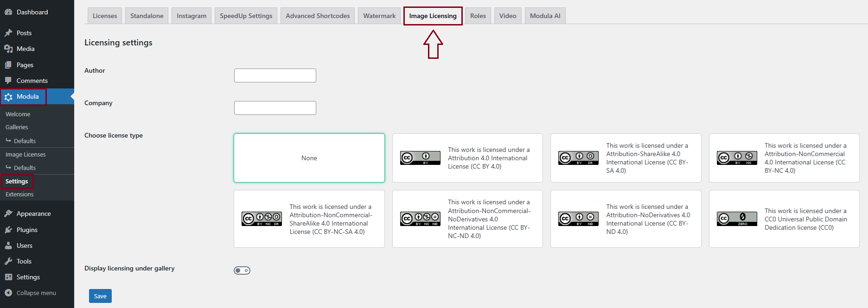Click the Appearance paintbrush icon
This screenshot has height=308, width=868.
[x=8, y=214]
